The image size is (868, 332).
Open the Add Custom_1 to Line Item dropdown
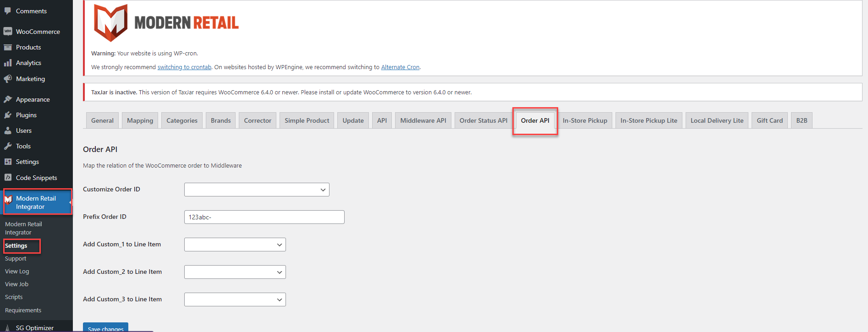click(x=235, y=245)
